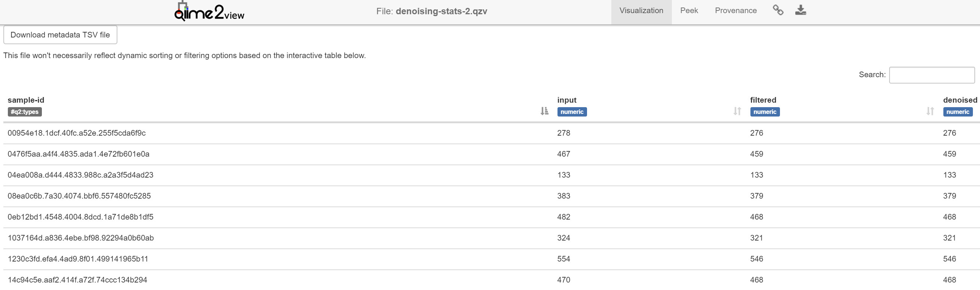Image resolution: width=980 pixels, height=290 pixels.
Task: Click the download file icon in header
Action: click(x=801, y=10)
